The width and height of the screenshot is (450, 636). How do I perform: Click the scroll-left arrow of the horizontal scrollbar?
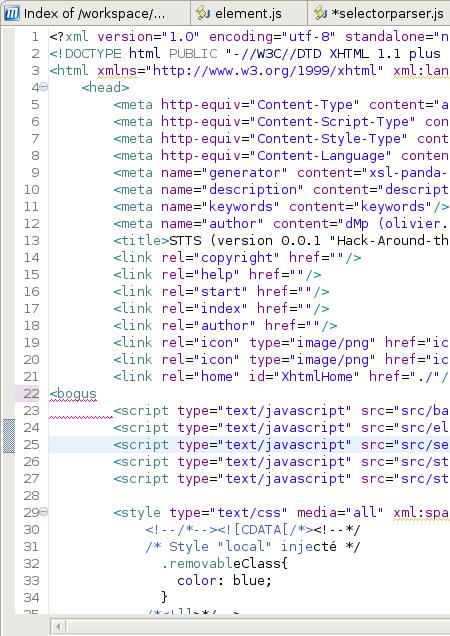click(58, 627)
